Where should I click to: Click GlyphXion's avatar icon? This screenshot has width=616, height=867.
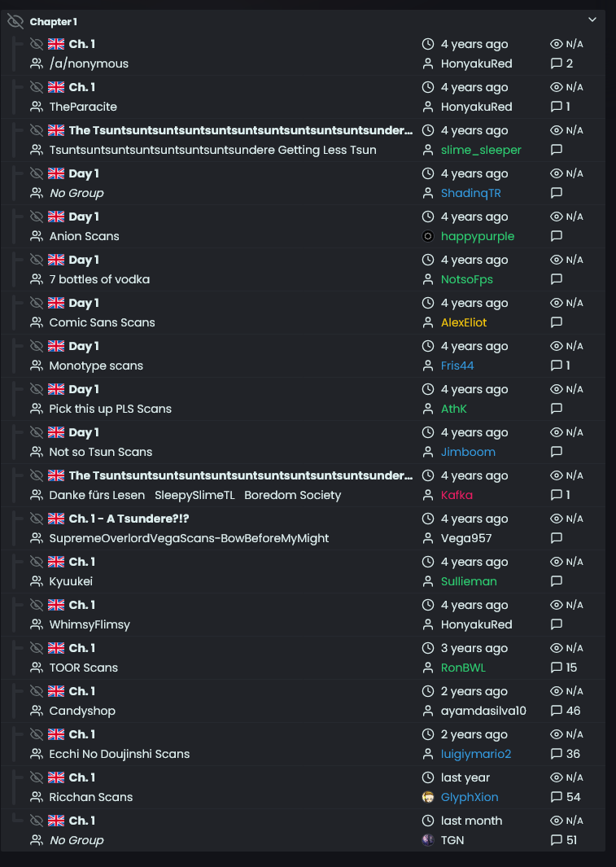[x=428, y=797]
